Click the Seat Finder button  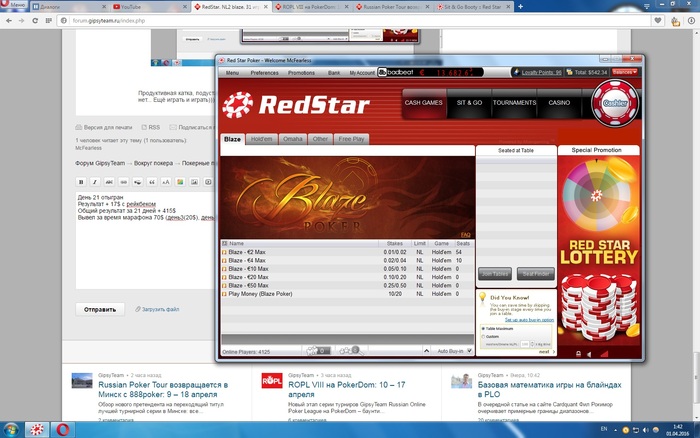tap(536, 274)
